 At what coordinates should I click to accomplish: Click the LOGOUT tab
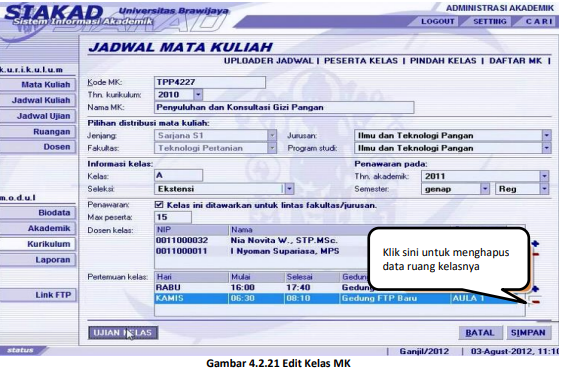[x=438, y=21]
